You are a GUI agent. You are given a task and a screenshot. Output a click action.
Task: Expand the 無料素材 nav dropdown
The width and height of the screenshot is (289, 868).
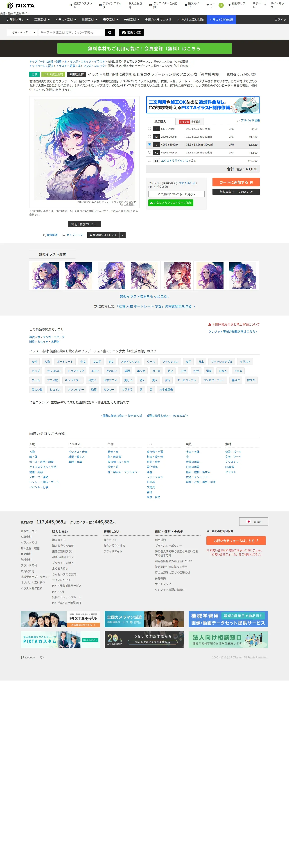pyautogui.click(x=131, y=20)
